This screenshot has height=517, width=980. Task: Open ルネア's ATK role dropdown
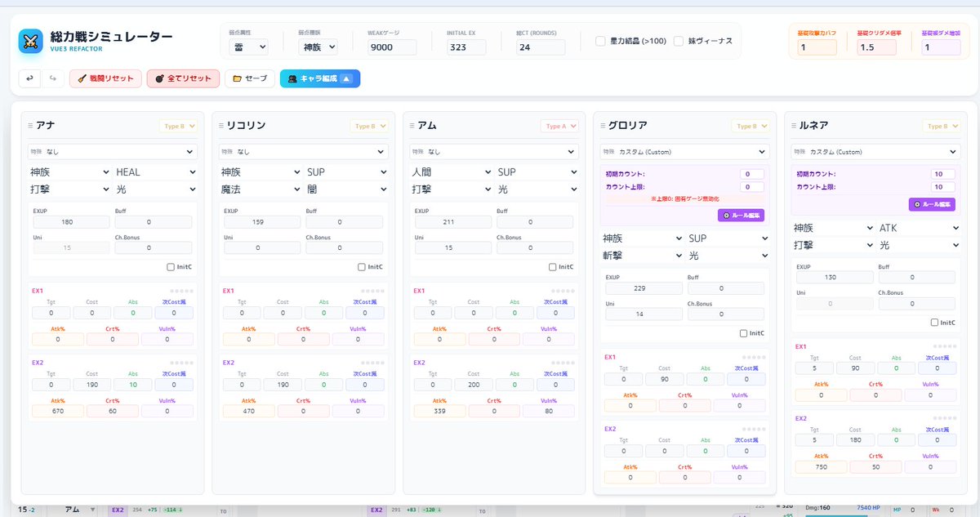pos(919,228)
